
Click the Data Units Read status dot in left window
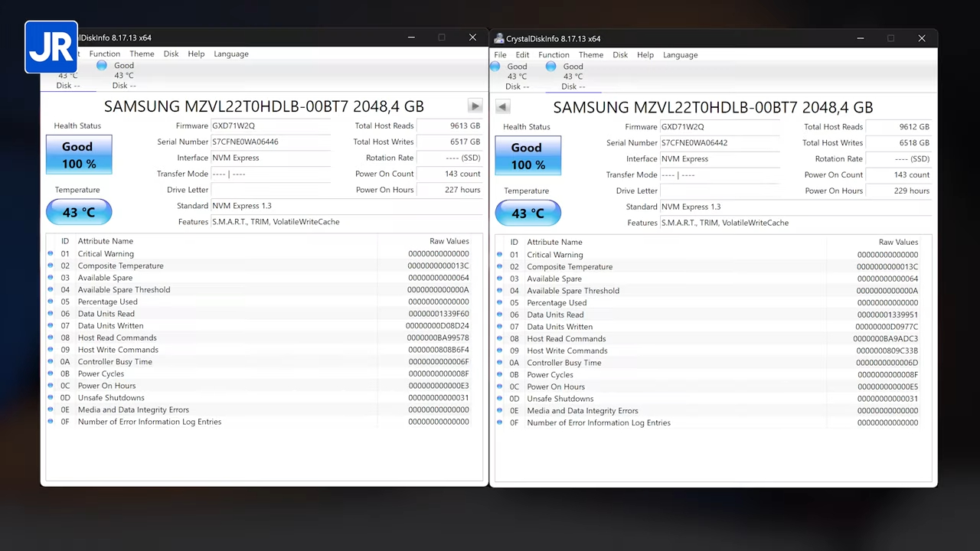[51, 314]
